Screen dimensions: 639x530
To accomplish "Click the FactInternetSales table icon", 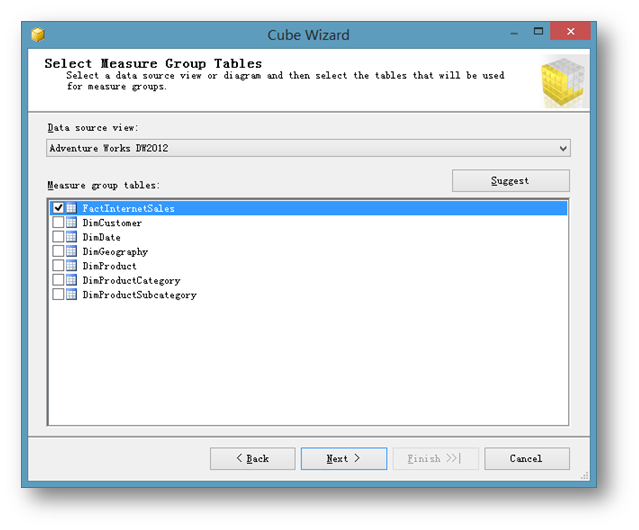I will click(x=71, y=208).
